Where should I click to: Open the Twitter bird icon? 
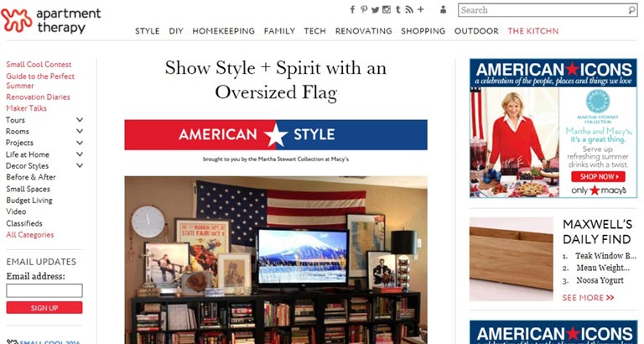coord(375,10)
